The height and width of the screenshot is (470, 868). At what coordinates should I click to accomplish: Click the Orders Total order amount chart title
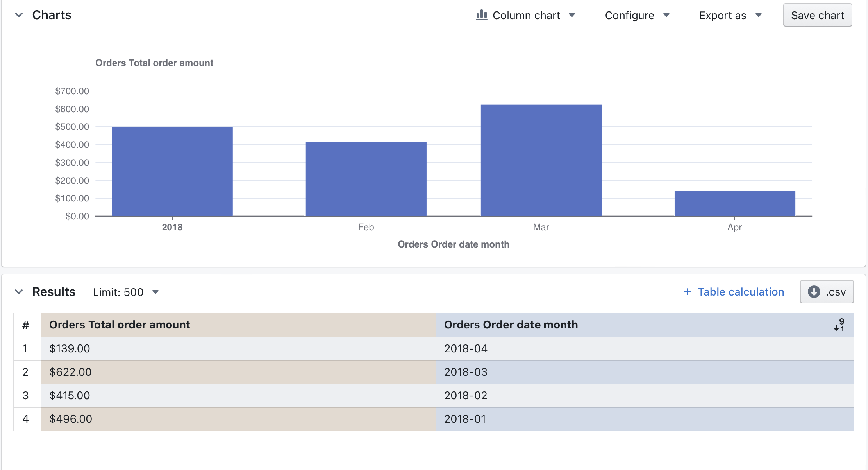(x=154, y=63)
